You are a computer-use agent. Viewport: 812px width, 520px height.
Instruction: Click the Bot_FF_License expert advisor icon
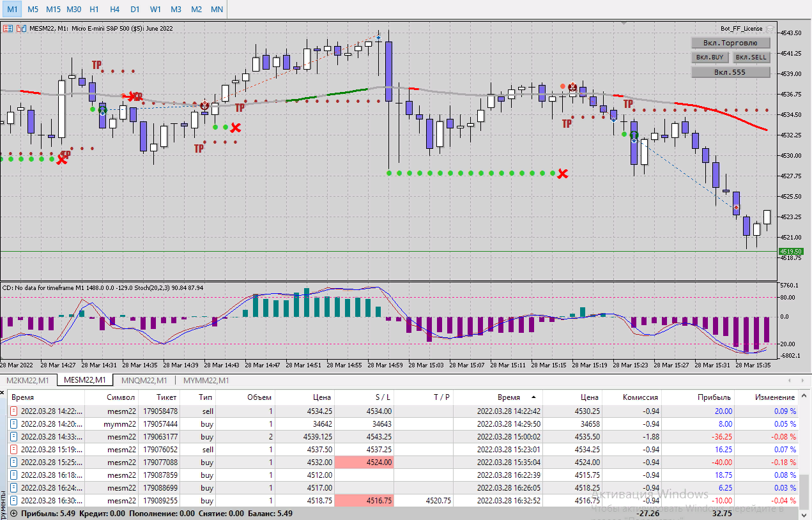[x=770, y=29]
